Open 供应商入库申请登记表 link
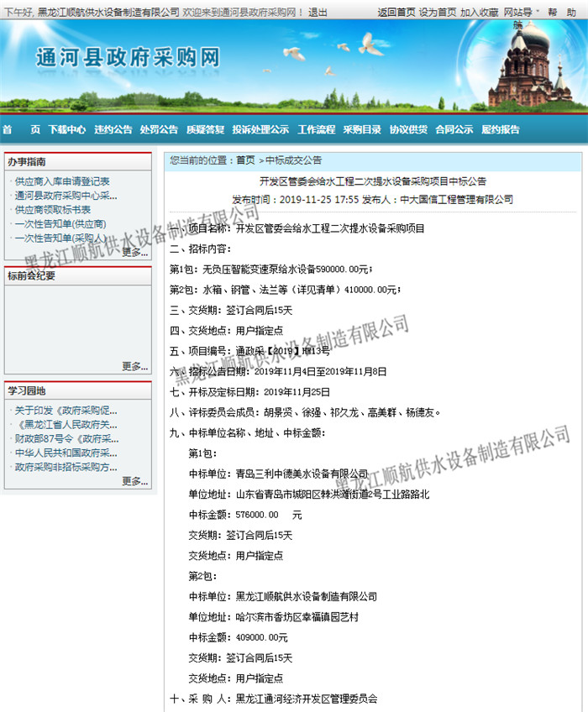588x712 pixels. pyautogui.click(x=62, y=181)
